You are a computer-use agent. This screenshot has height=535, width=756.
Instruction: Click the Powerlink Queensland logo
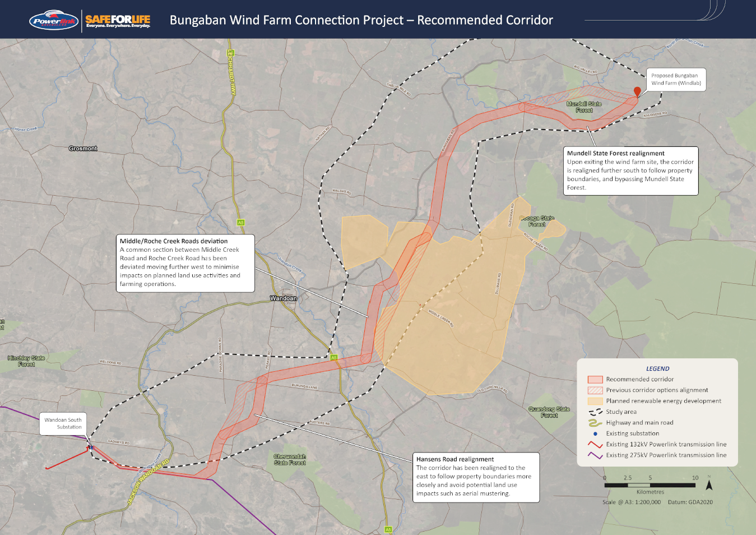pos(53,21)
